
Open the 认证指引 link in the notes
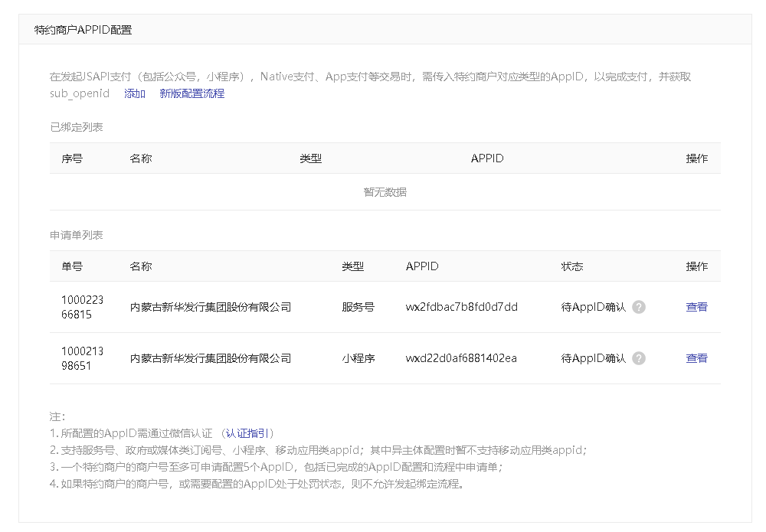247,433
